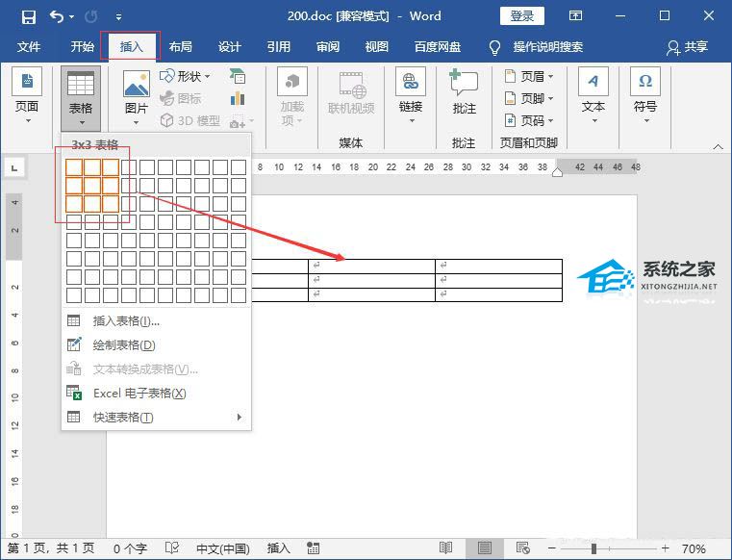This screenshot has height=560, width=732.
Task: Switch to Print Layout view button
Action: point(484,547)
